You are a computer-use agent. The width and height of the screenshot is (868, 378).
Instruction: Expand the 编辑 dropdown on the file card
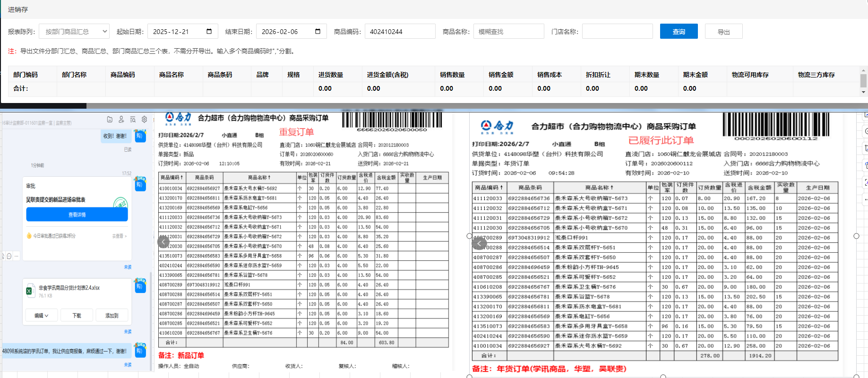point(42,315)
